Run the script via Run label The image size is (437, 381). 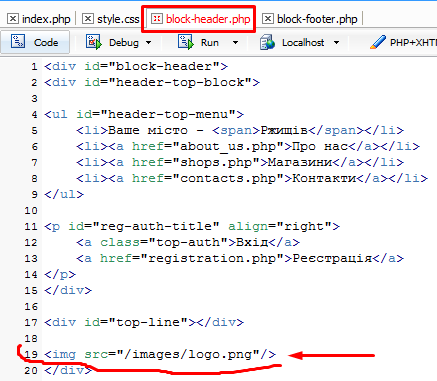tap(210, 43)
